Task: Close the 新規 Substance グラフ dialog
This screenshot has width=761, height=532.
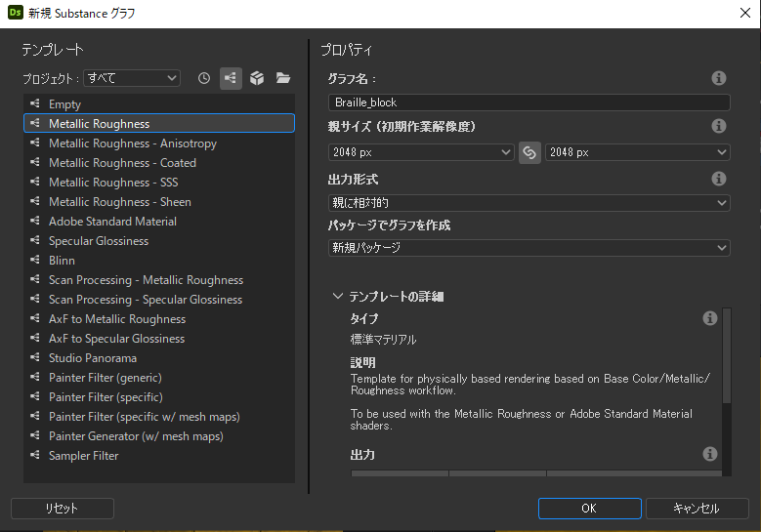Action: coord(745,13)
